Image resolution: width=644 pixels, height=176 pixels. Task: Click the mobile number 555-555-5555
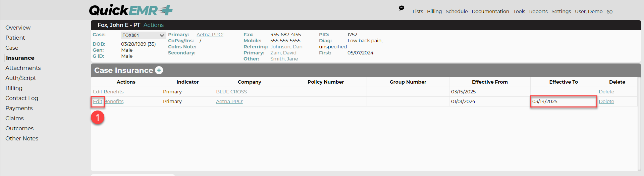(x=285, y=41)
